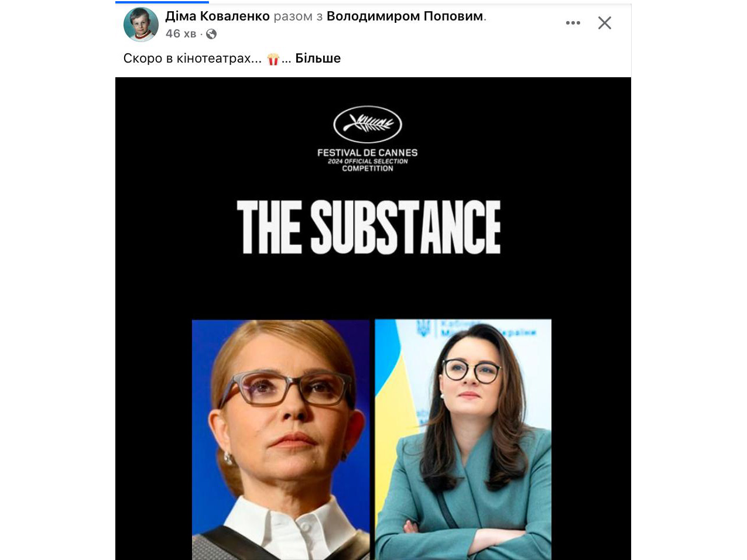This screenshot has height=560, width=747.
Task: Open tagged profile Володимиром Поповим
Action: [x=405, y=16]
